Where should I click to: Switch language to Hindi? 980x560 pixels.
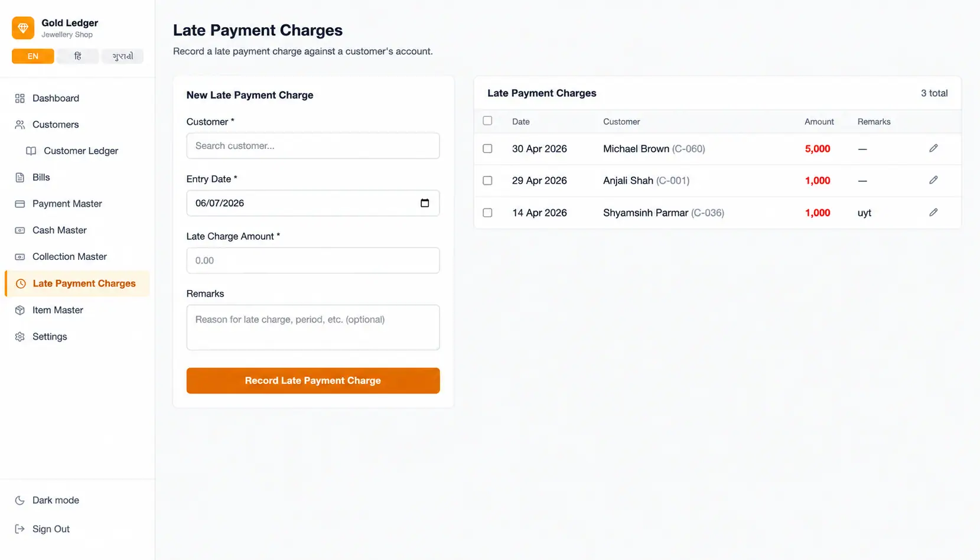click(78, 56)
